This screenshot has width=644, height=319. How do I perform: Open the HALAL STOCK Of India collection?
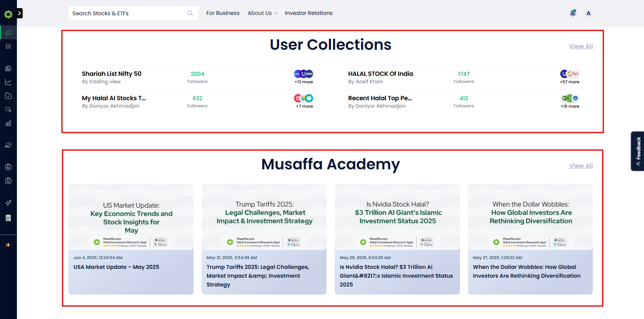point(381,74)
